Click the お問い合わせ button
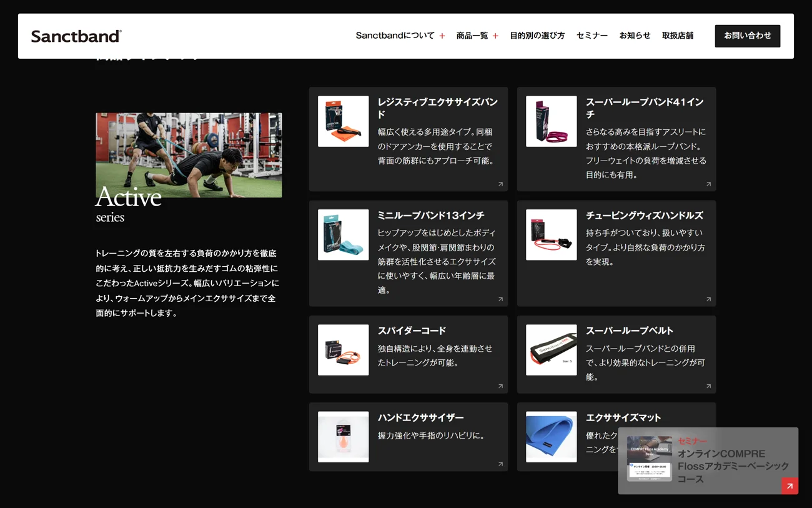The height and width of the screenshot is (508, 812). pyautogui.click(x=748, y=36)
